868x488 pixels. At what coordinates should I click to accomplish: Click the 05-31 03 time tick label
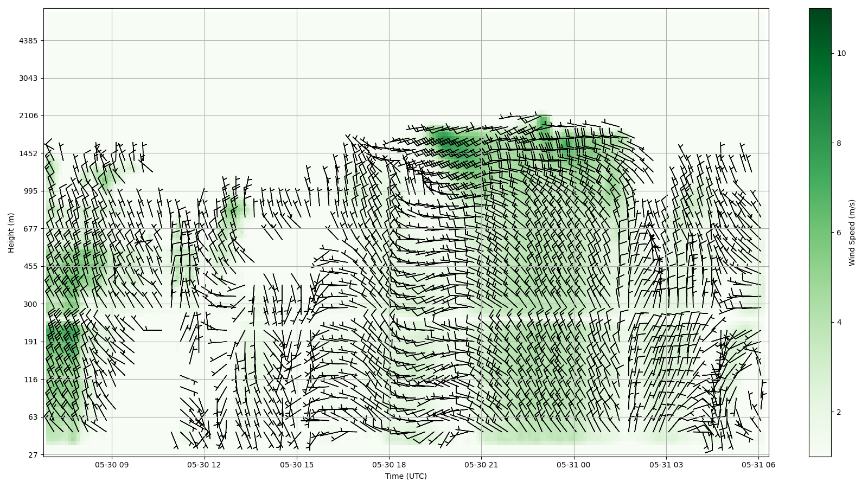[666, 465]
